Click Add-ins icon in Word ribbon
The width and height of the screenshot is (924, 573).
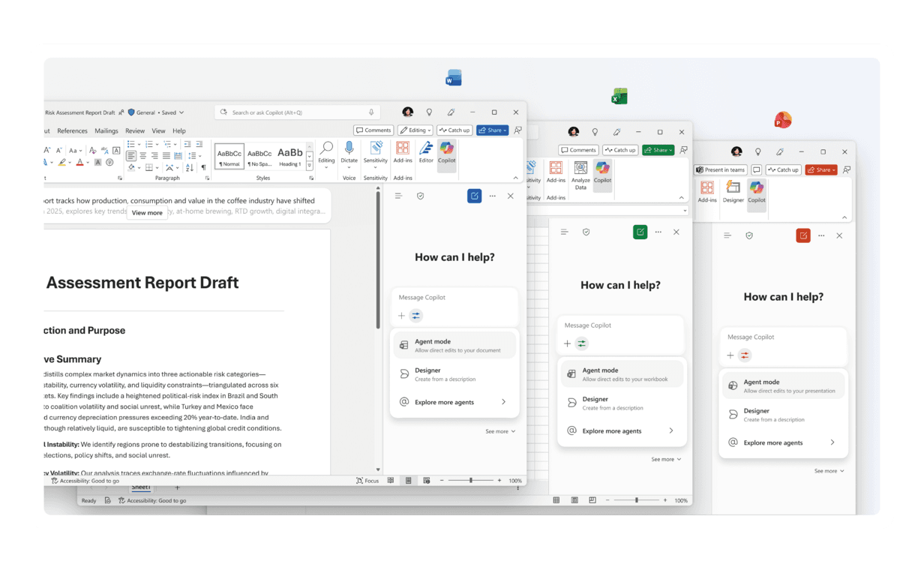coord(403,148)
